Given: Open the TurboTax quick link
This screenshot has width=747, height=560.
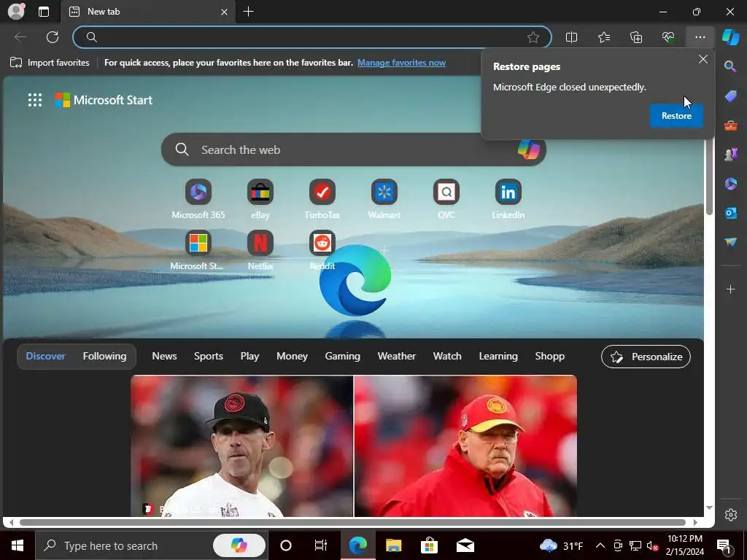Looking at the screenshot, I should click(x=322, y=199).
